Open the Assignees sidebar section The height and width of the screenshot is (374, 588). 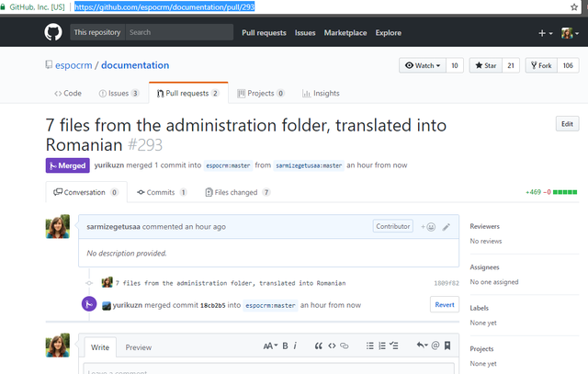click(x=484, y=267)
